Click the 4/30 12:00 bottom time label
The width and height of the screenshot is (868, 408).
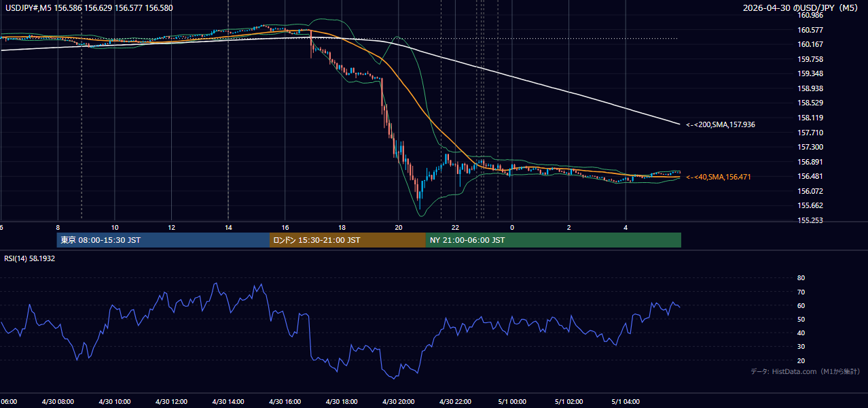coord(171,402)
